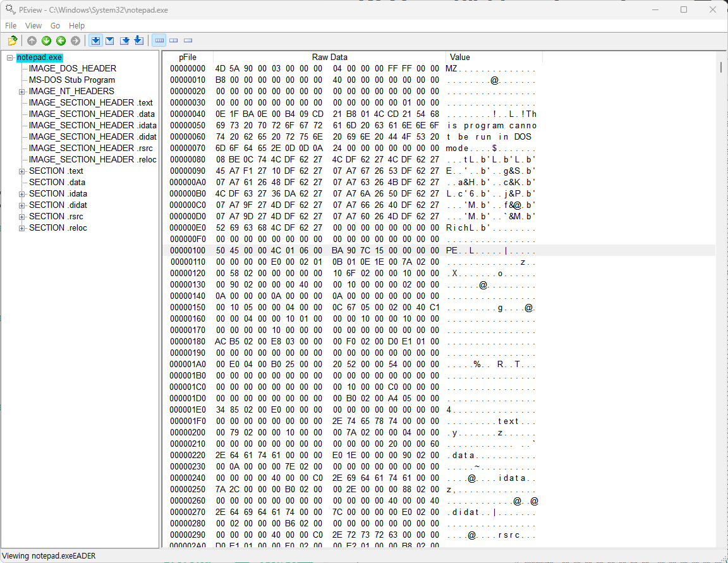Click the gray Forward arrow icon
This screenshot has width=728, height=563.
click(x=75, y=41)
